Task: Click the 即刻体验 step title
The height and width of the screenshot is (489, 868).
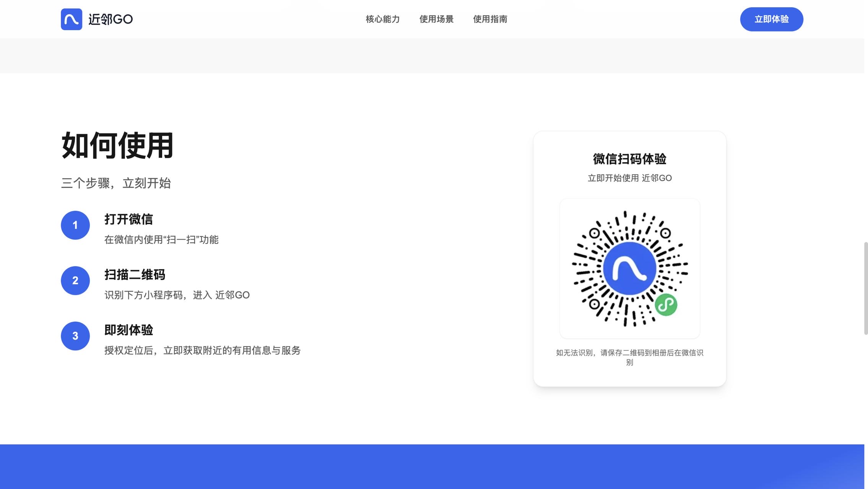Action: click(128, 330)
